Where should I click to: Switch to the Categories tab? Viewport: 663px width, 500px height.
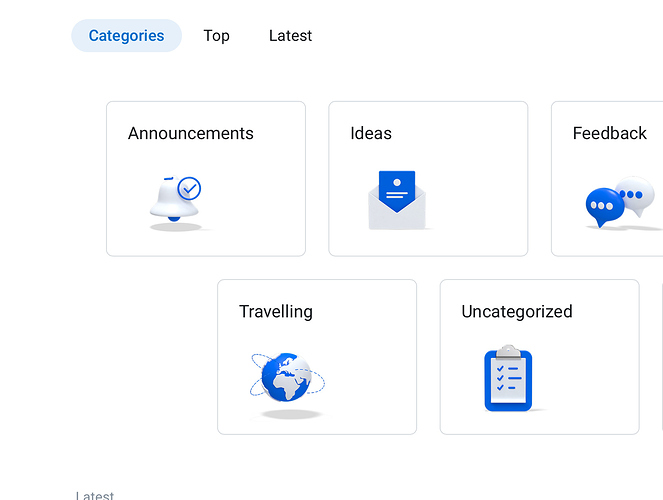click(126, 36)
